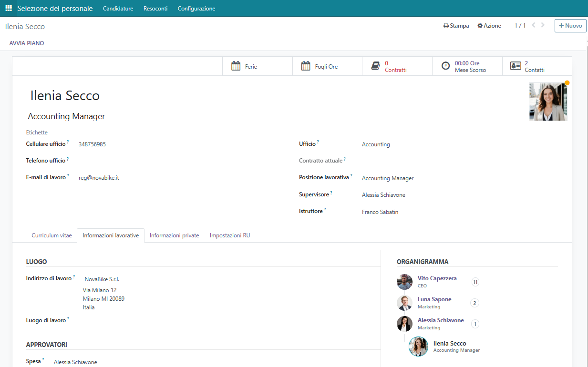Open the Azione gear dropdown
This screenshot has width=588, height=367.
(489, 26)
